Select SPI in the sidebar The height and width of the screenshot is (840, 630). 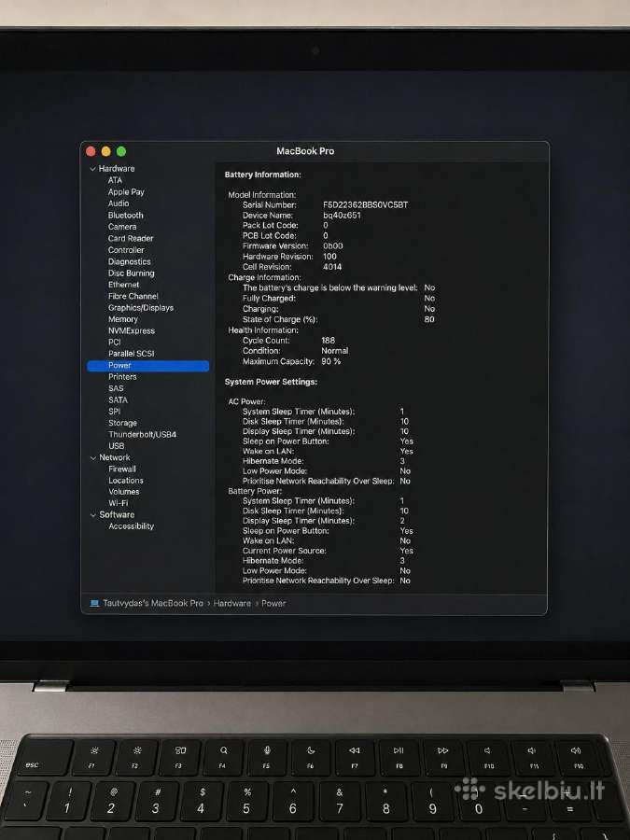114,412
